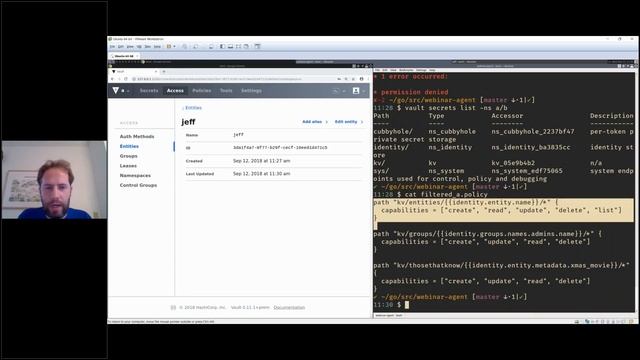This screenshot has width=640, height=360.
Task: Select the webinar-agent bash terminal tab
Action: pos(389,316)
